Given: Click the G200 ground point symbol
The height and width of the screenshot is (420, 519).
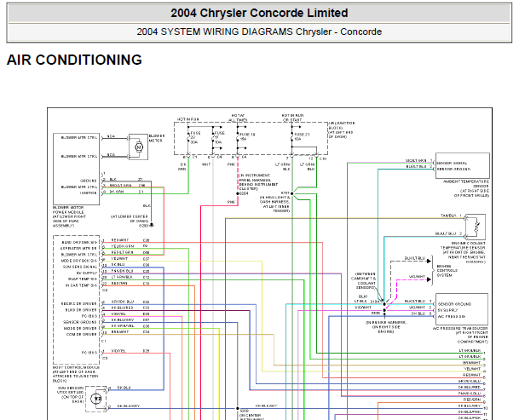Looking at the screenshot, I should click(x=152, y=225).
